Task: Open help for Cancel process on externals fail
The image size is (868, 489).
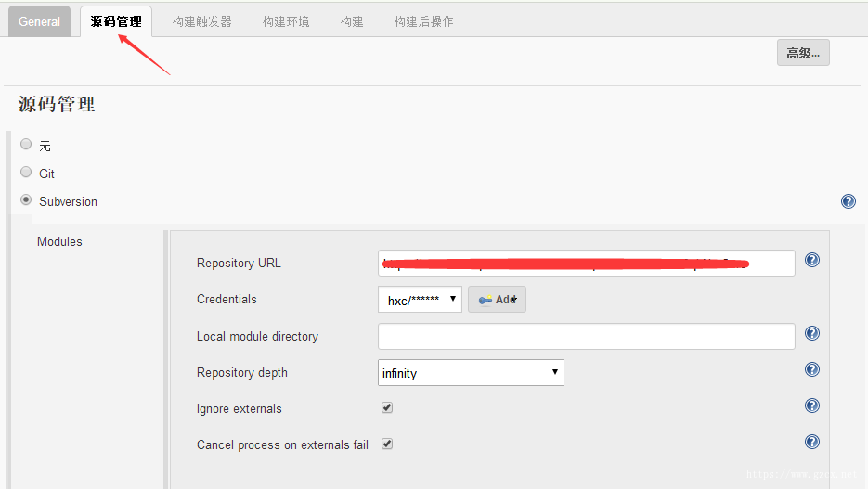Action: (x=812, y=442)
